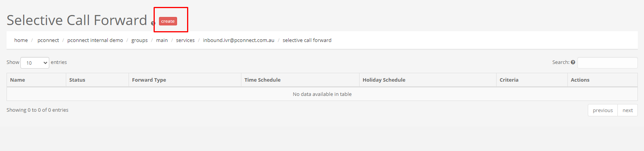644x151 pixels.
Task: Sort by Forward Type column header
Action: tap(185, 80)
